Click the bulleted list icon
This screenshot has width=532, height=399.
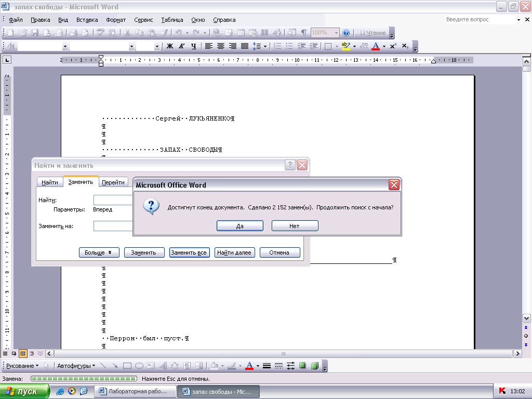point(289,46)
